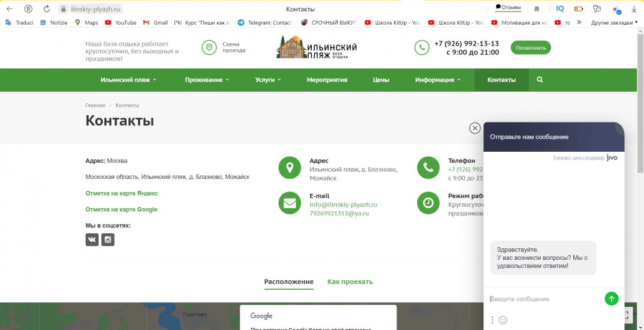Click the VK social network icon
This screenshot has width=644, height=330.
coord(92,240)
